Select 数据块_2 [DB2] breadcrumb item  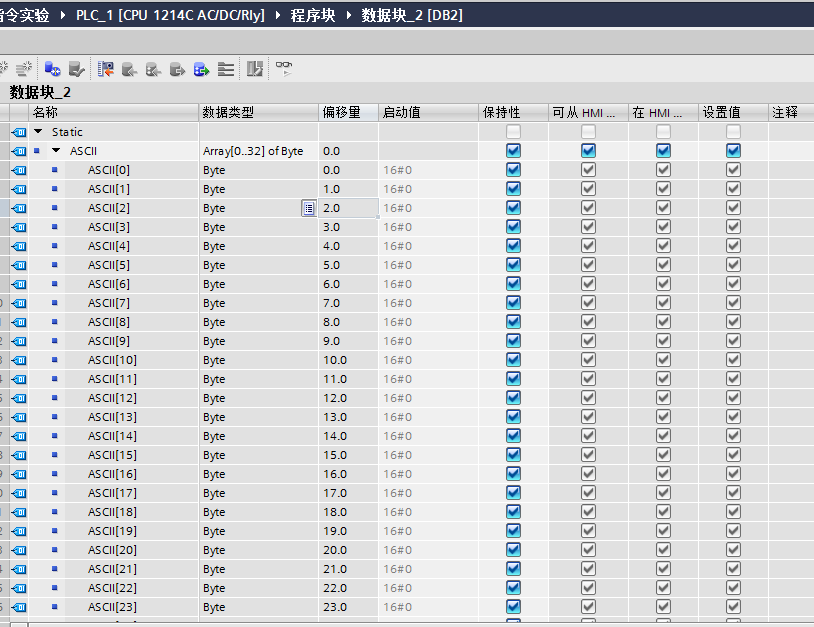412,15
